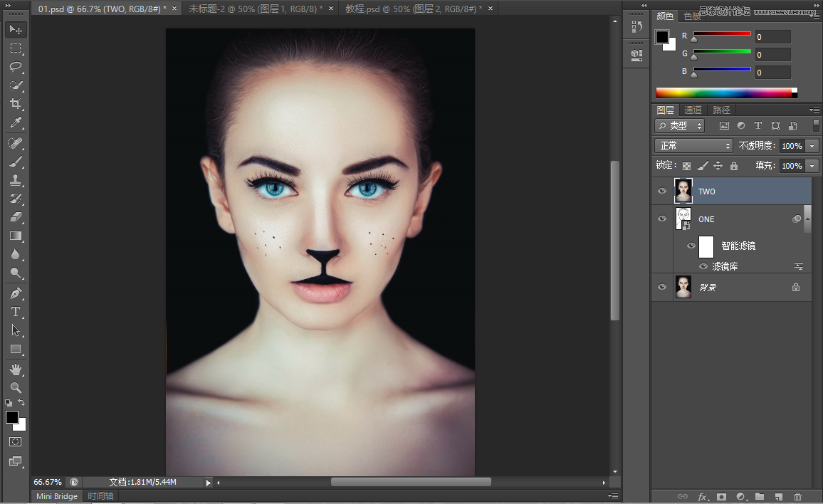The height and width of the screenshot is (504, 823).
Task: Open the opacity 不透明度 slider dropdown arrow
Action: tap(812, 146)
